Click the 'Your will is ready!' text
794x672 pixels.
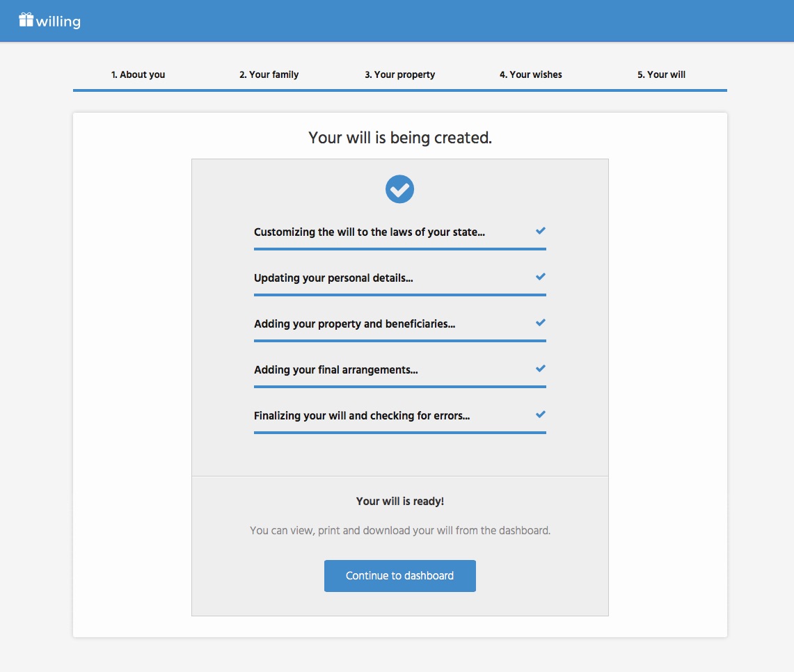tap(400, 501)
